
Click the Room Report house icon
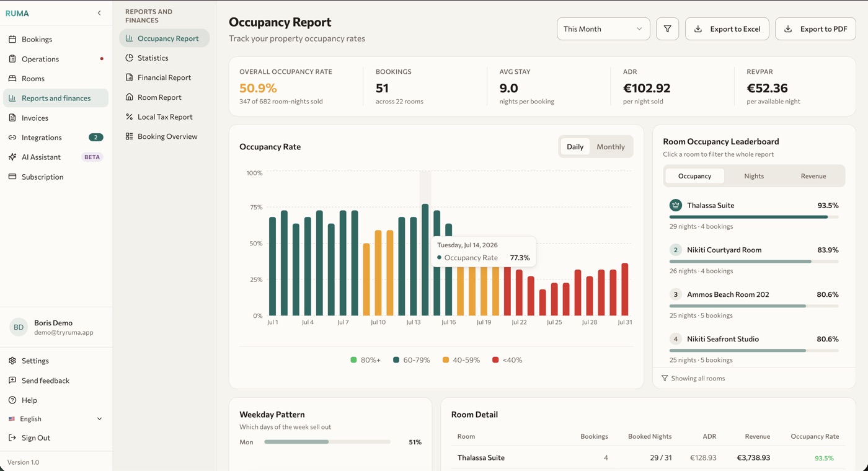(x=129, y=97)
